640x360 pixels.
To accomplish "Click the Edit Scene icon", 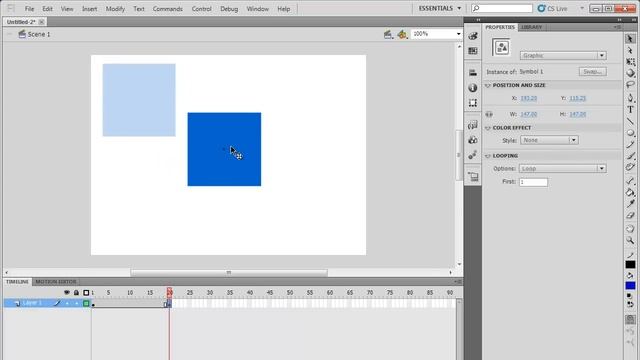I will tap(388, 35).
